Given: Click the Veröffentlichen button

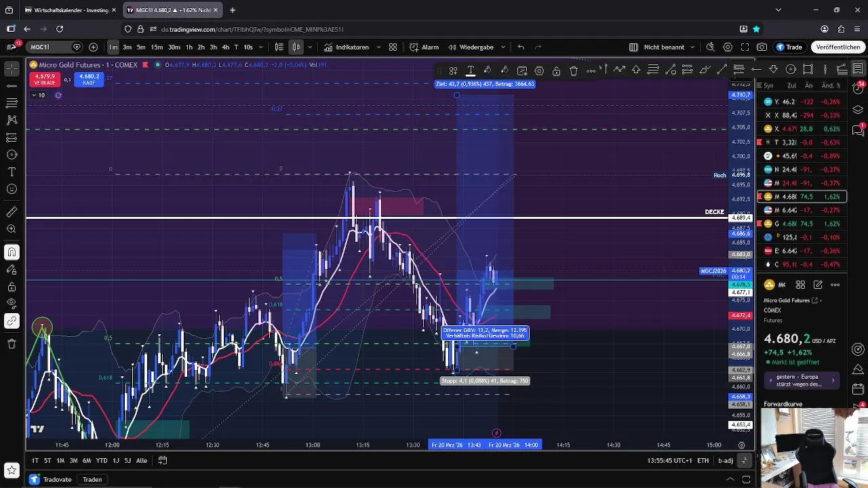Looking at the screenshot, I should (838, 47).
